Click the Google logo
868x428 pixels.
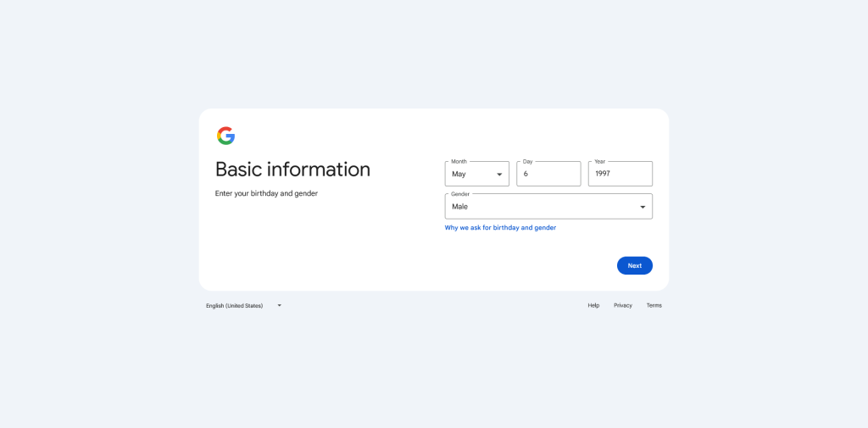click(x=225, y=136)
